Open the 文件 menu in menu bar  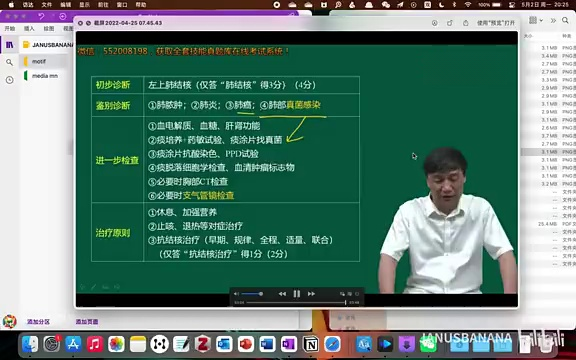(47, 5)
